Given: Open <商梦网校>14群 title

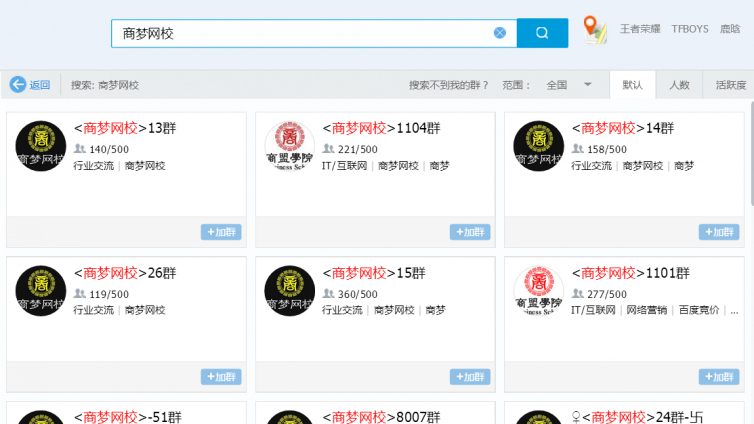Looking at the screenshot, I should (623, 128).
